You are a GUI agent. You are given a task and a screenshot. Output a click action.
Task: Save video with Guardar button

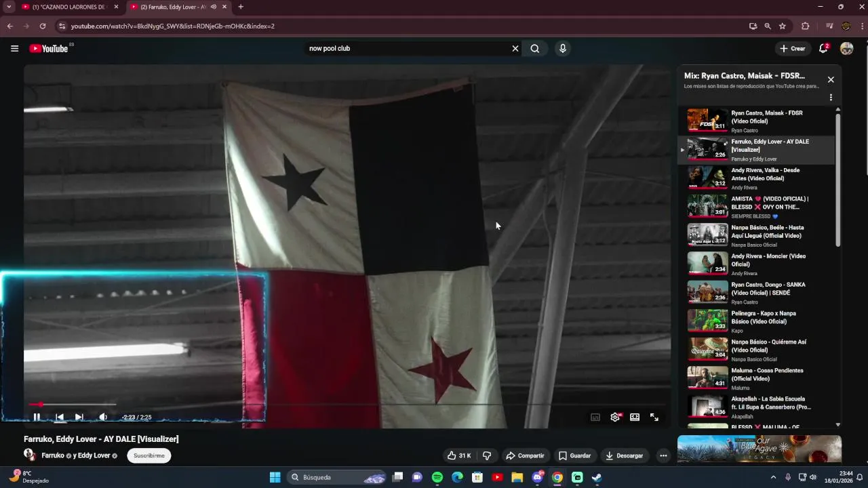click(574, 455)
